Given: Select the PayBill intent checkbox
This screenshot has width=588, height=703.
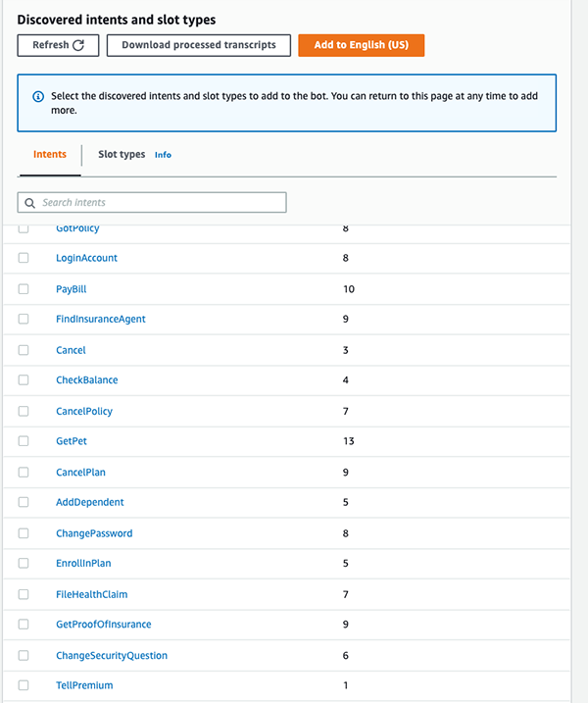Looking at the screenshot, I should (24, 288).
